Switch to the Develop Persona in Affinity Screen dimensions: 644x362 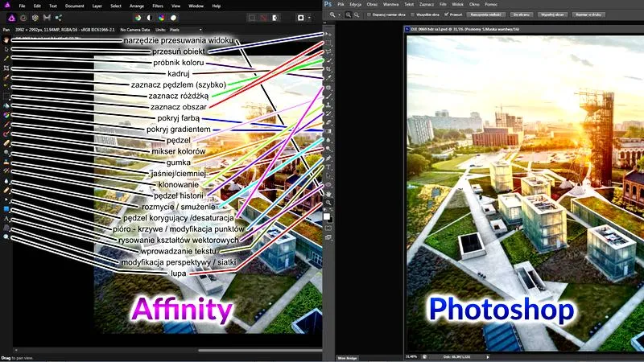click(x=35, y=18)
